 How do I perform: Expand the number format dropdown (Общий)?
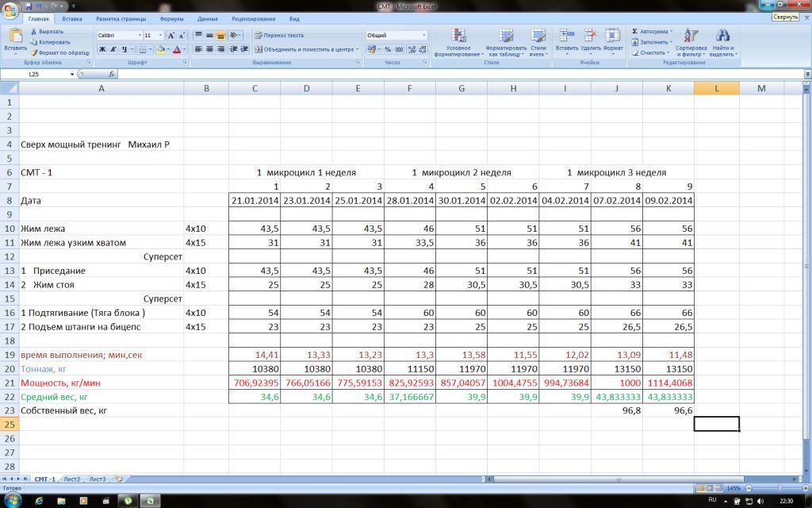(x=424, y=36)
